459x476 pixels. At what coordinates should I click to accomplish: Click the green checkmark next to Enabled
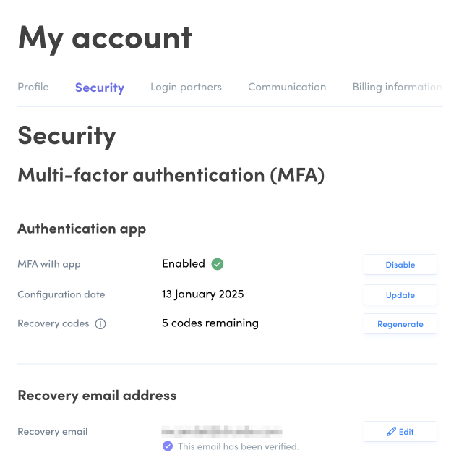pos(217,264)
